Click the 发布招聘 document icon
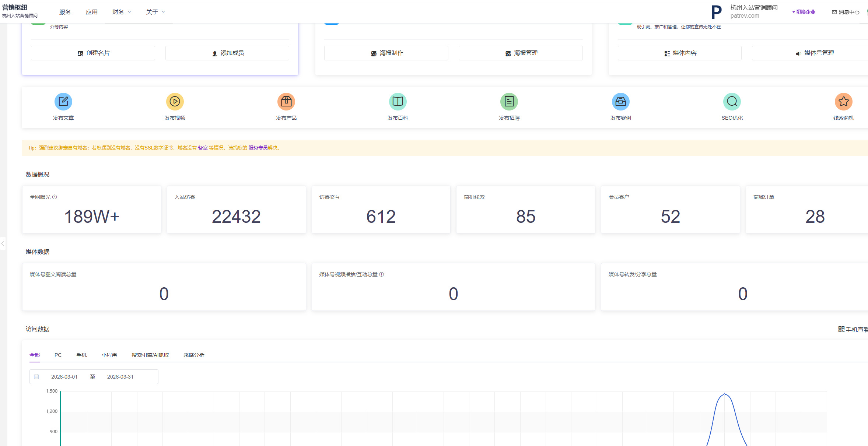868x446 pixels. pos(509,101)
